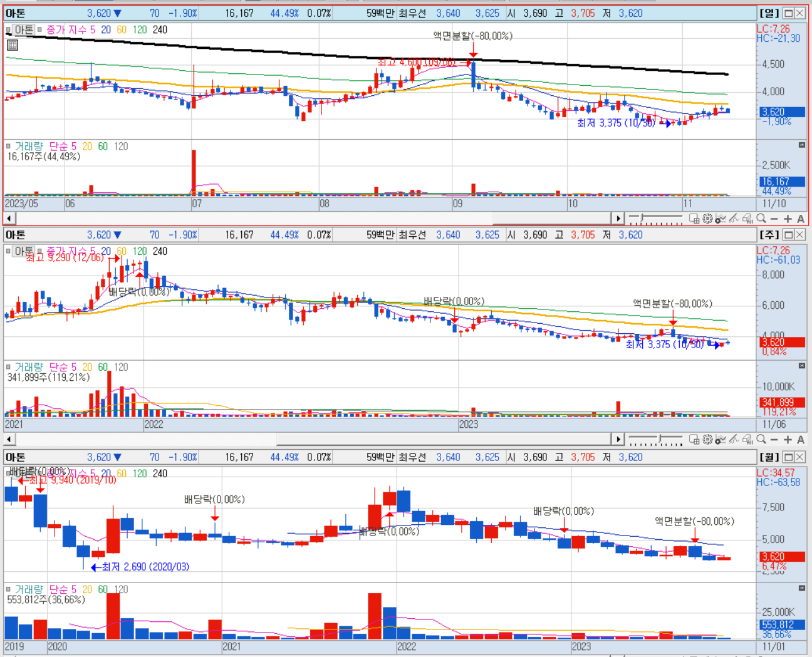This screenshot has width=812, height=657.
Task: Close the weekly [주] chart pane
Action: point(799,235)
